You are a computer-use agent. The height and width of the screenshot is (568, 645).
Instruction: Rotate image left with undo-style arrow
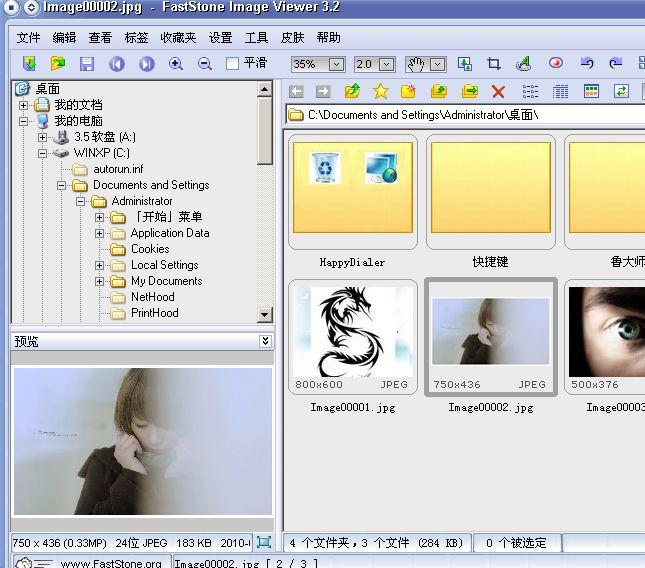[587, 63]
